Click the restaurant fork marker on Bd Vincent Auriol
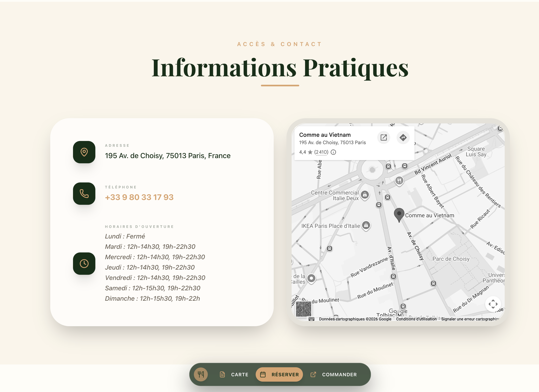Image resolution: width=539 pixels, height=392 pixels. point(399,181)
